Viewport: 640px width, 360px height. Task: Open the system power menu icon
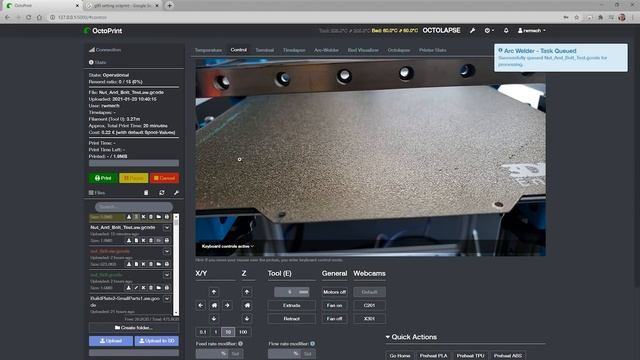pyautogui.click(x=489, y=31)
